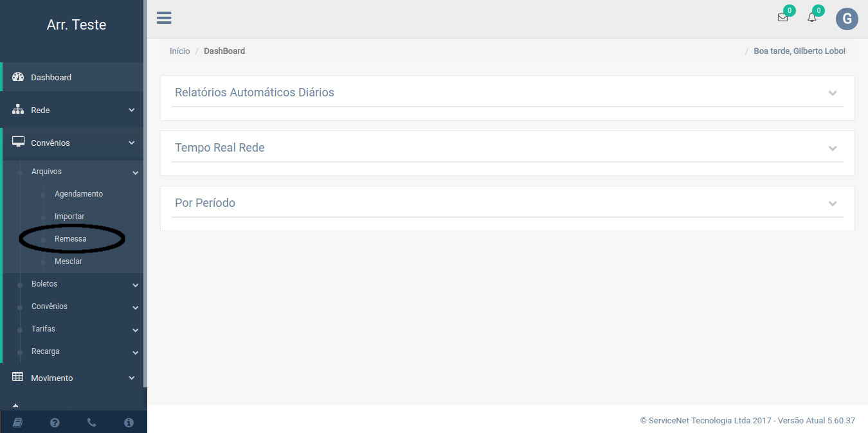
Task: Go to Dashboard in the sidebar
Action: 51,78
